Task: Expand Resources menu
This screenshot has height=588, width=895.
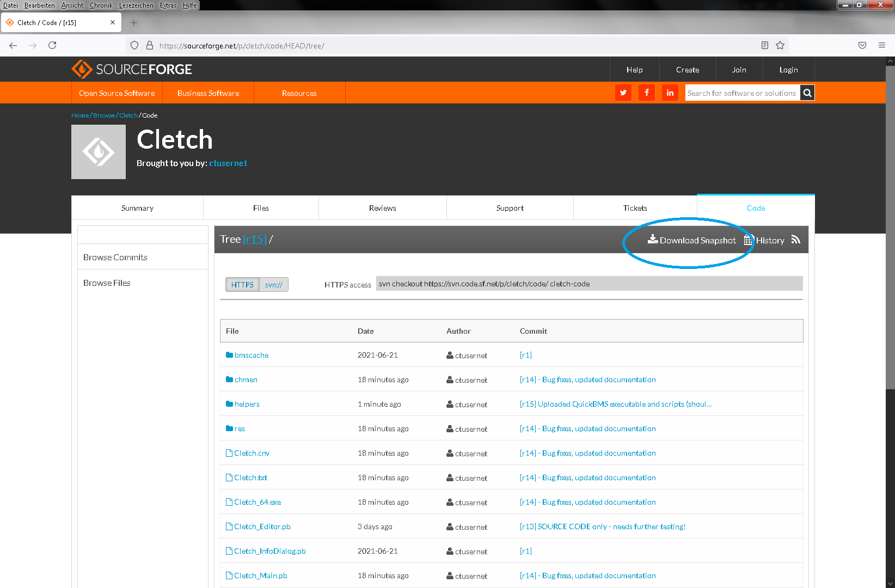Action: click(x=299, y=93)
